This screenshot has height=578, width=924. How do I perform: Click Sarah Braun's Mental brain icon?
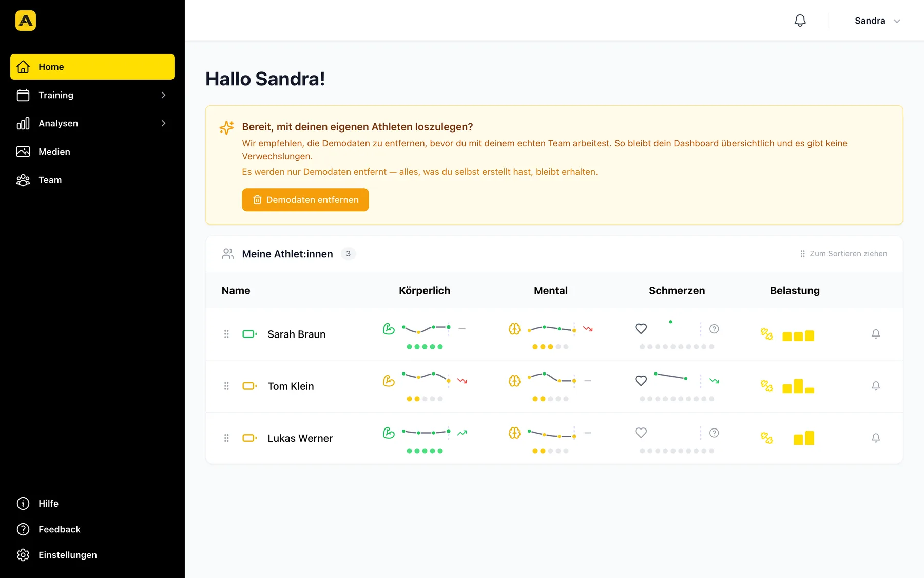(514, 329)
